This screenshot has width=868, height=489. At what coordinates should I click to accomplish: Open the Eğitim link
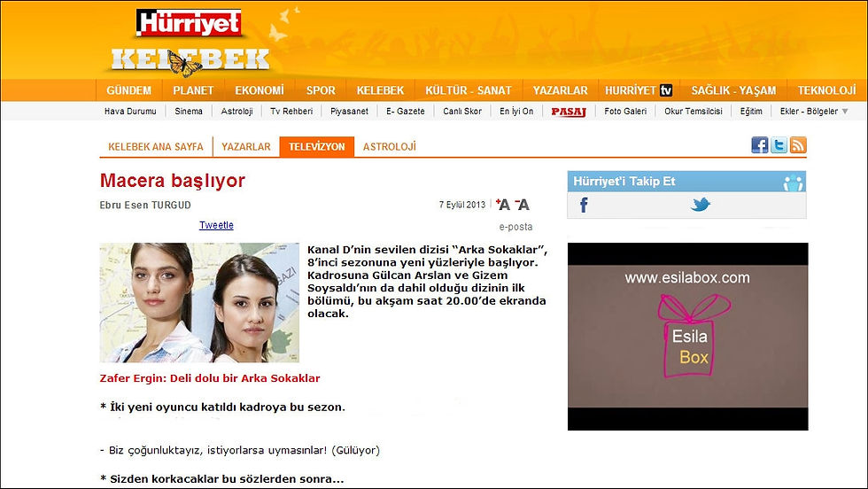[x=751, y=112]
